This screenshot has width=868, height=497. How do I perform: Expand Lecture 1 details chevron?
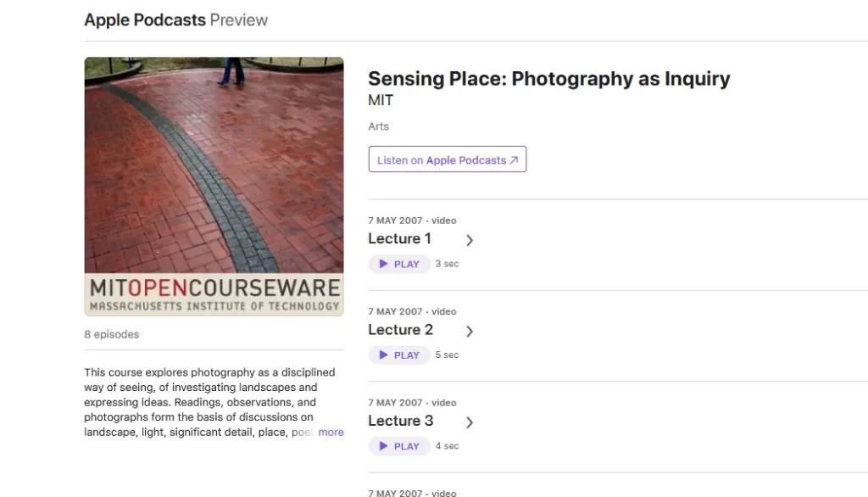[470, 241]
